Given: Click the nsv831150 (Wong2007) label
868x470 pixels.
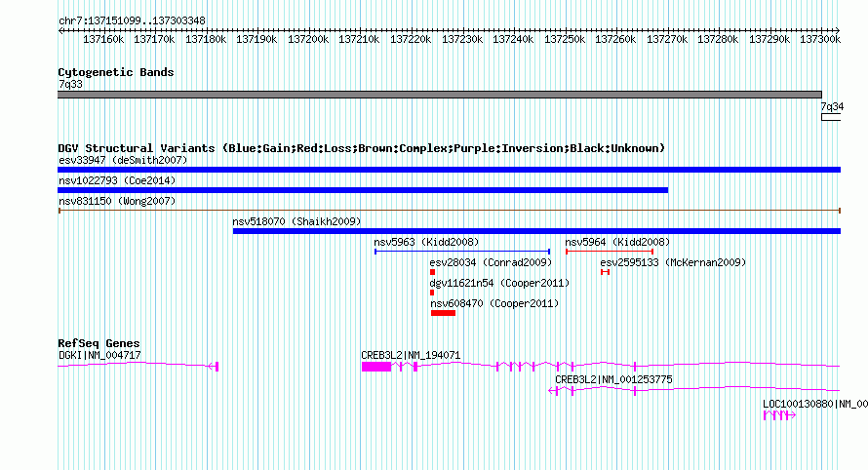Looking at the screenshot, I should [117, 201].
